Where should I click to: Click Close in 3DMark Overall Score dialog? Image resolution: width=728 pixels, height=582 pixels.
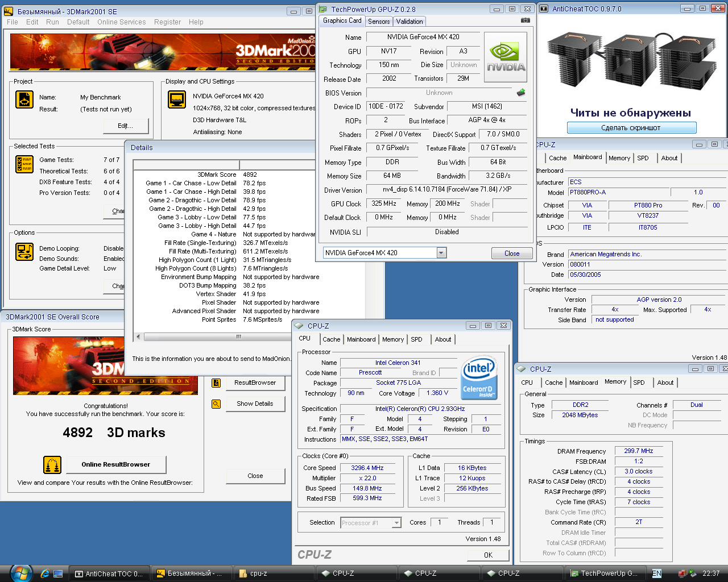point(255,476)
